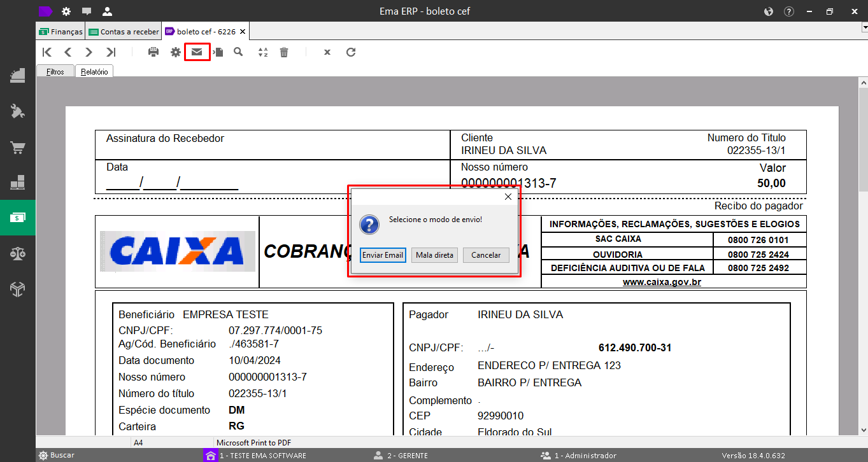Click the Enviar Email button
This screenshot has width=868, height=462.
[383, 255]
